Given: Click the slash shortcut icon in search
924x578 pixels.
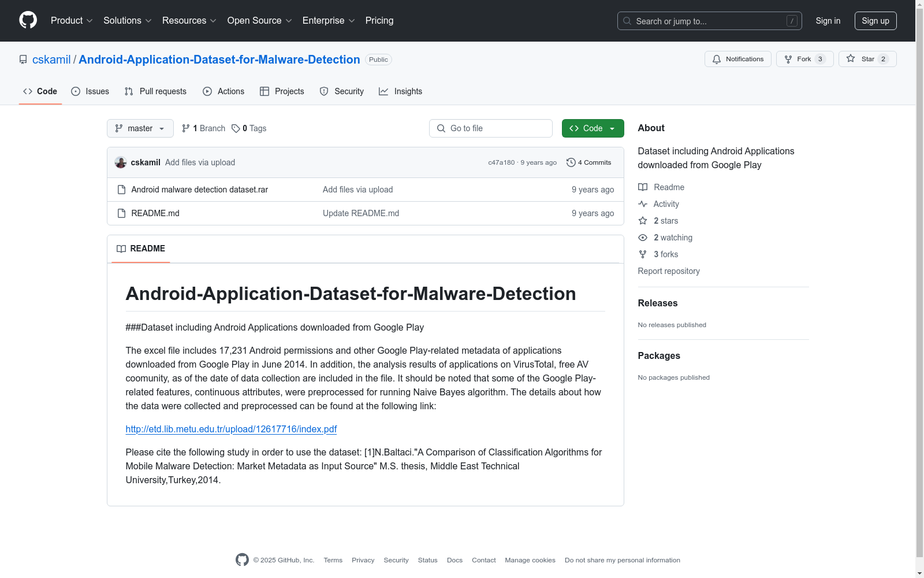Looking at the screenshot, I should [792, 21].
